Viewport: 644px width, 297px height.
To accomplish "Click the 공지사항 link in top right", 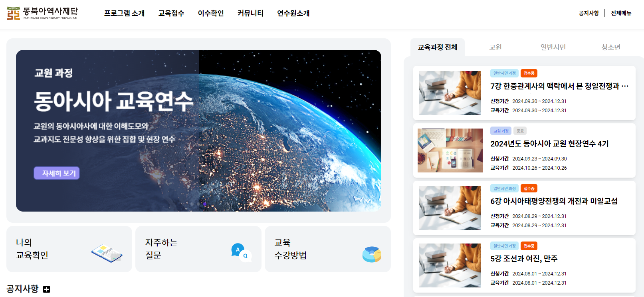I will (x=589, y=13).
